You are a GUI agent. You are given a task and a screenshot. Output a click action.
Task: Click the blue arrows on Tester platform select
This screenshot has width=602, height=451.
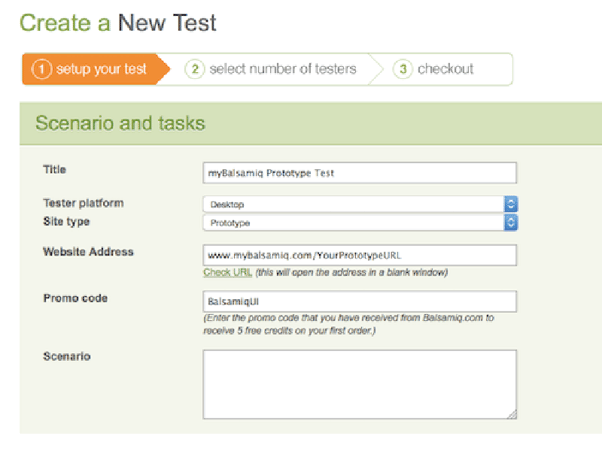click(x=510, y=203)
